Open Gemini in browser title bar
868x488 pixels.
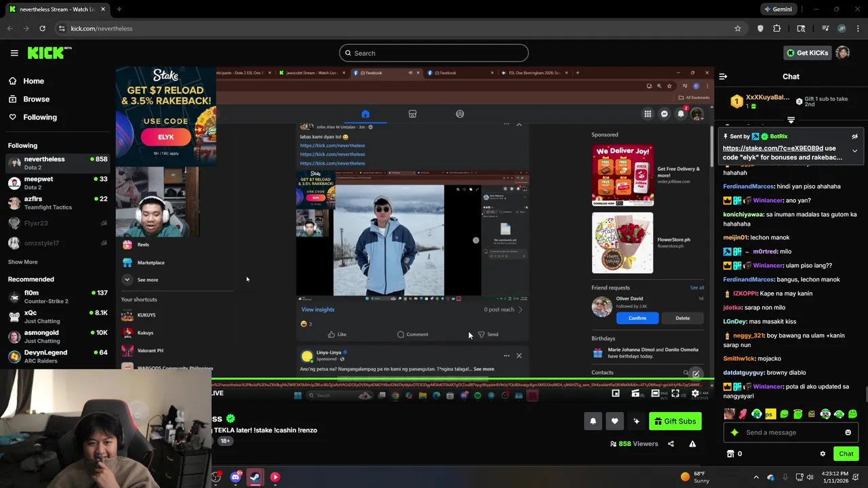(777, 9)
